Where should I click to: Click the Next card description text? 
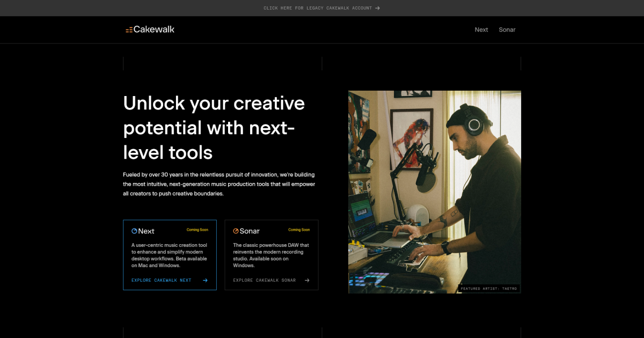coord(169,255)
